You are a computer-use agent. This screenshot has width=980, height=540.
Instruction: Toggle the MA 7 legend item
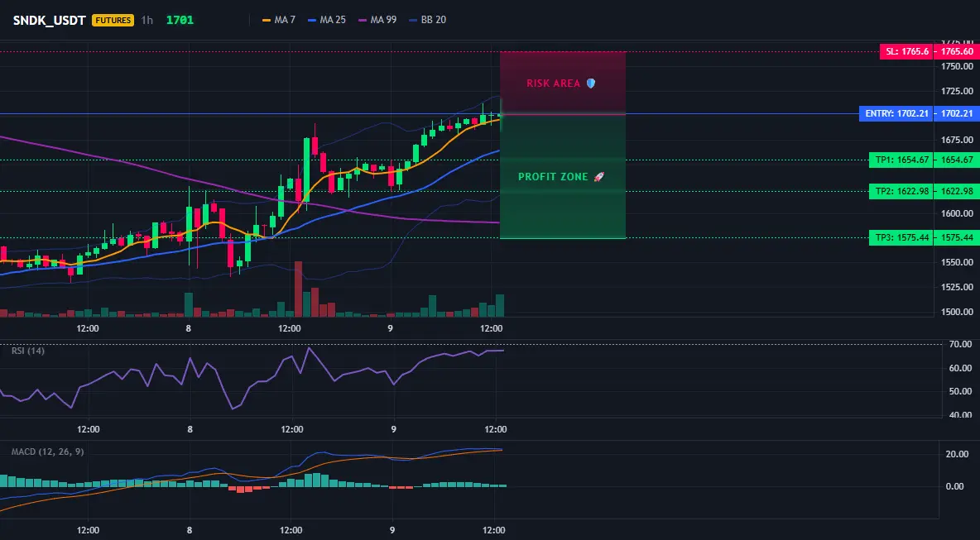point(280,20)
